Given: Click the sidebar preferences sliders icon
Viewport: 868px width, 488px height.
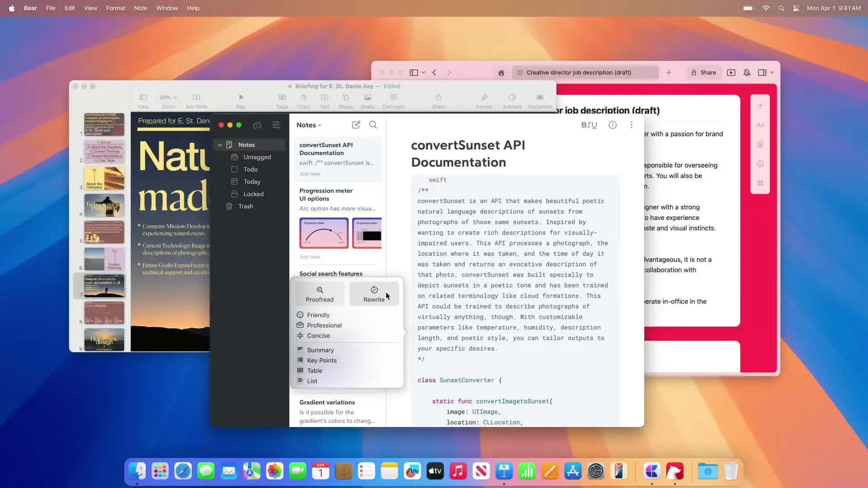Looking at the screenshot, I should pyautogui.click(x=276, y=125).
